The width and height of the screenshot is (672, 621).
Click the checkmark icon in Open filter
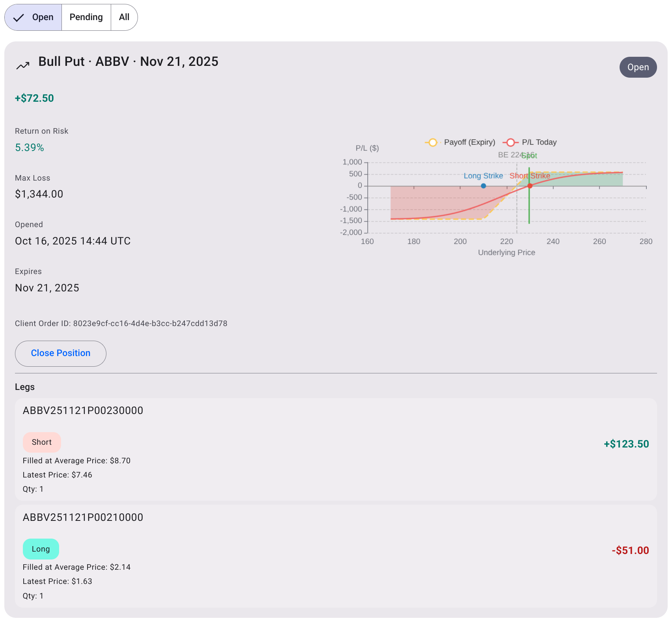[19, 18]
